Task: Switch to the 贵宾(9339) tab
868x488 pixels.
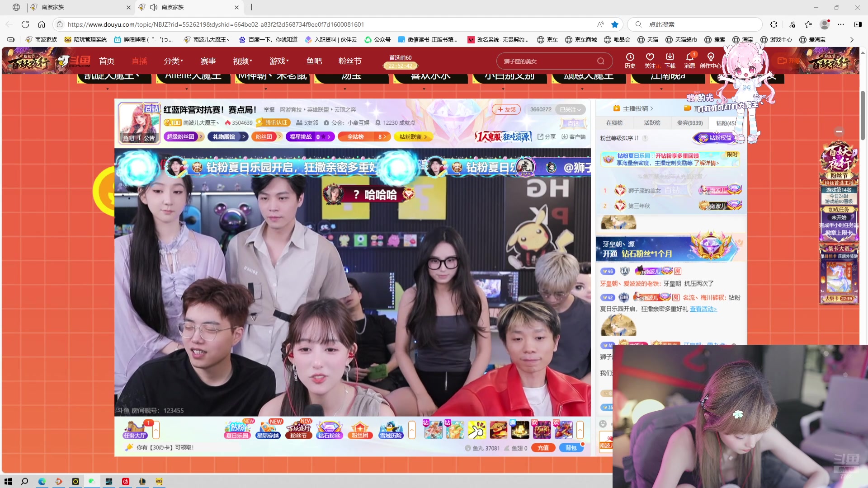Action: click(690, 122)
